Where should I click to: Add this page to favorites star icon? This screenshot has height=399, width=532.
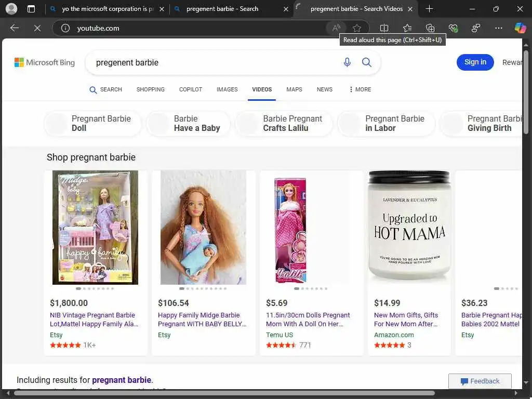click(x=356, y=28)
